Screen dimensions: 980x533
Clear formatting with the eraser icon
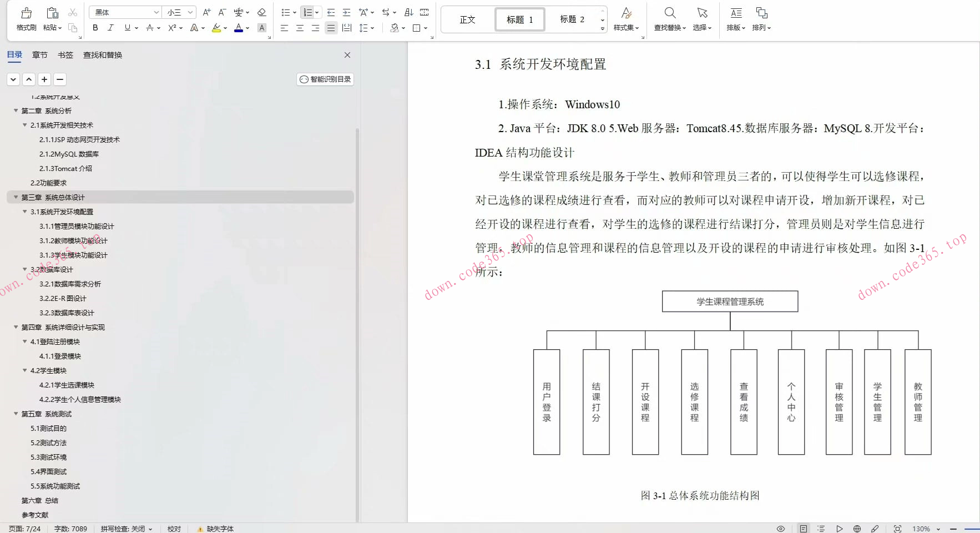(261, 12)
